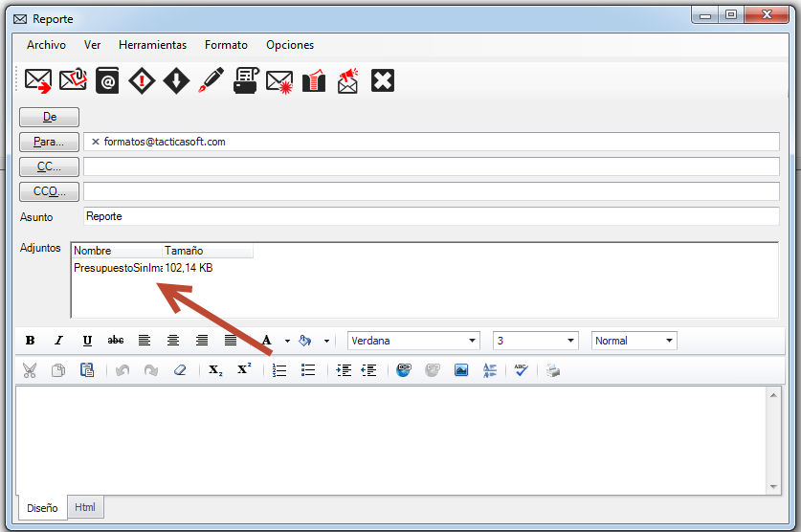Click the Asunto field containing Reporte

pyautogui.click(x=432, y=216)
